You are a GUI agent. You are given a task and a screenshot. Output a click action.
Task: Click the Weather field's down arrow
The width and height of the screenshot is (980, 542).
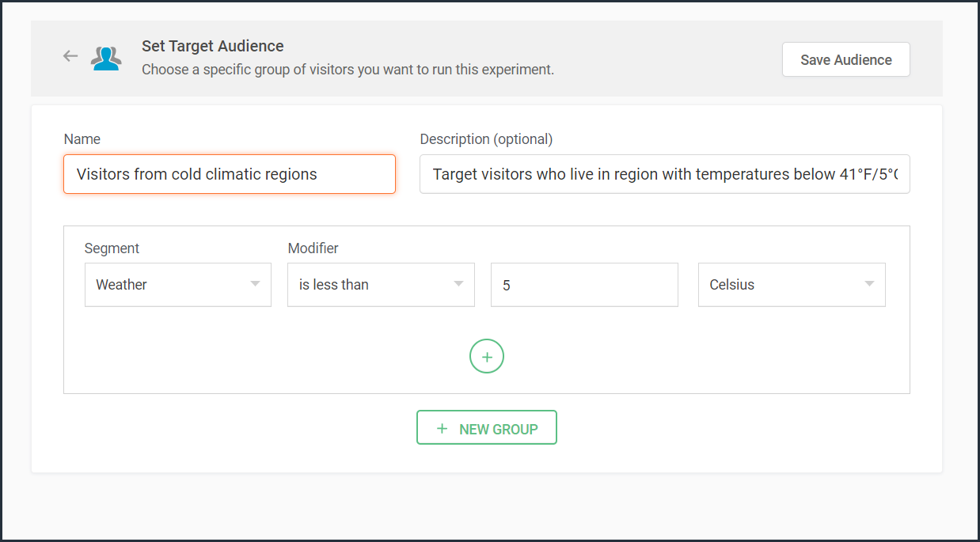point(255,284)
